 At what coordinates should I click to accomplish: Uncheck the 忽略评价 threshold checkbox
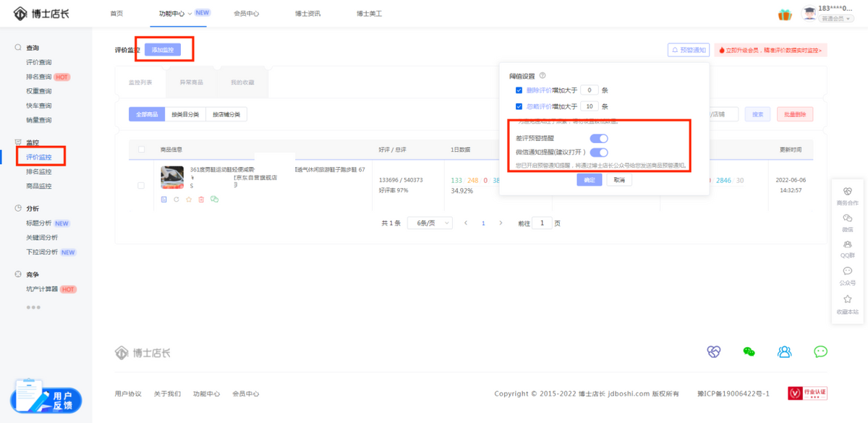519,106
